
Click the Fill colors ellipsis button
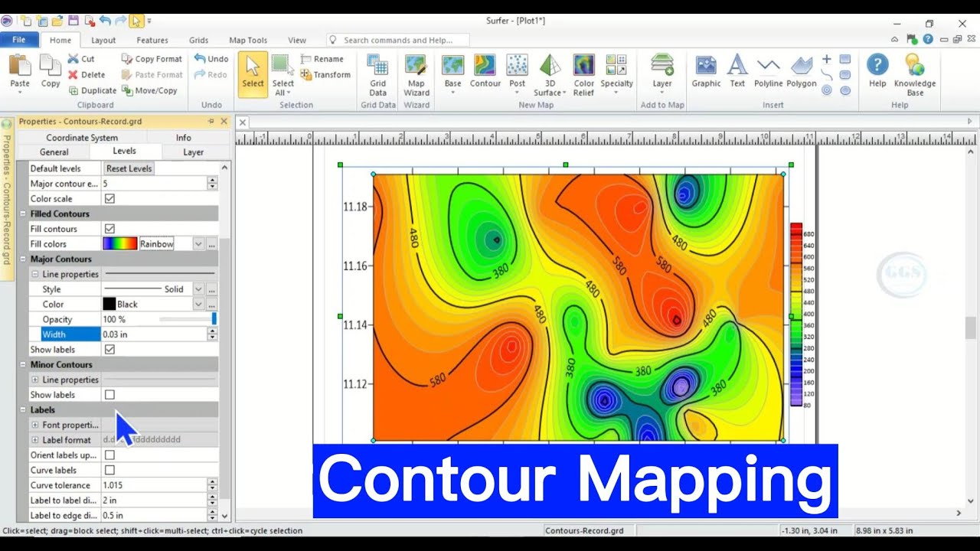[212, 244]
